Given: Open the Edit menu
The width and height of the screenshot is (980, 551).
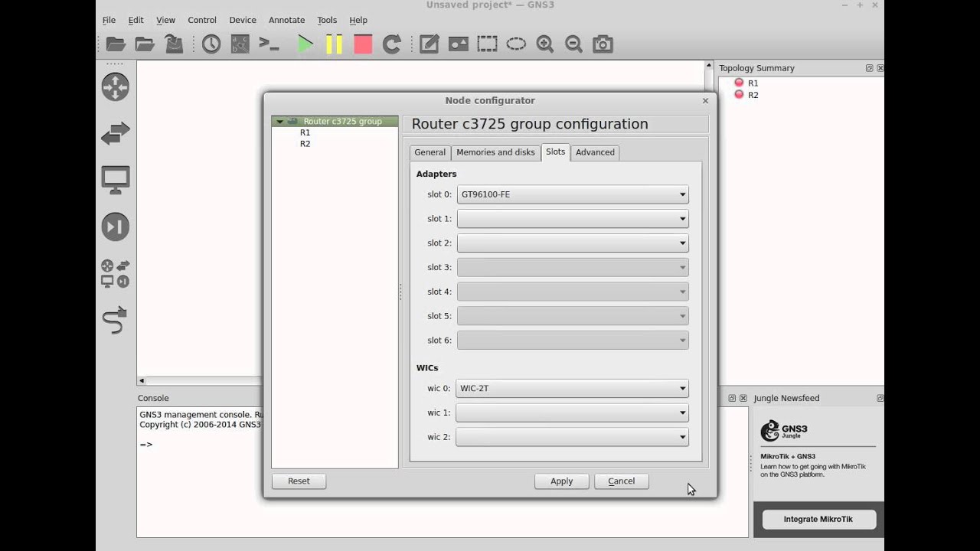Looking at the screenshot, I should (x=136, y=20).
